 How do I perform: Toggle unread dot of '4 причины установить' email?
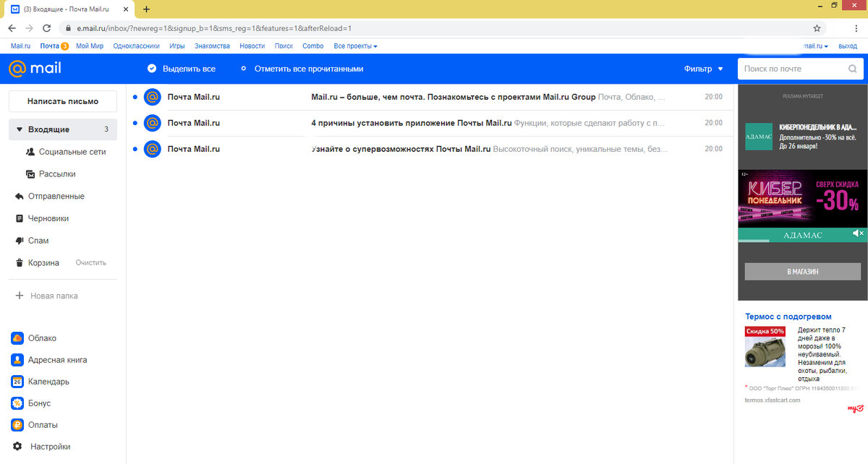coord(135,123)
